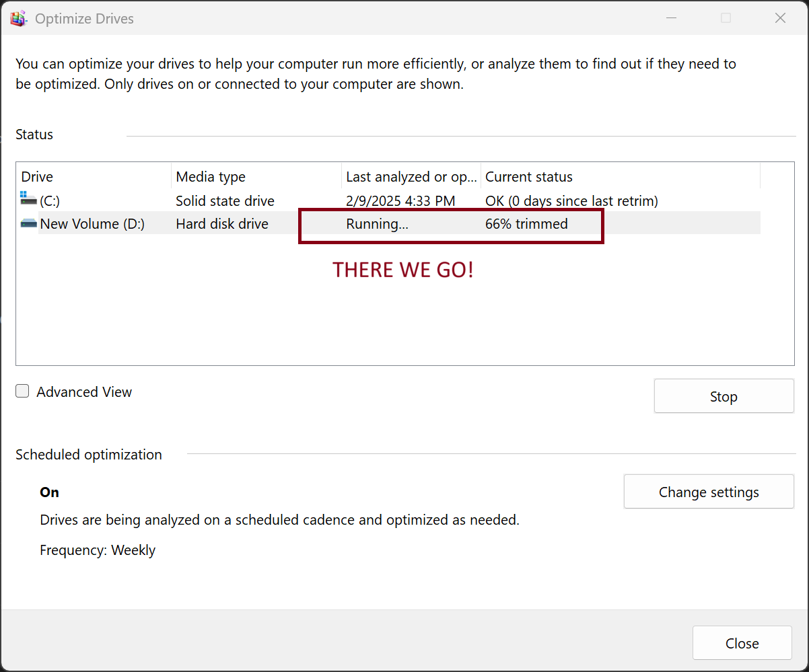Click the title bar X close icon
Viewport: 809px width, 672px height.
tap(780, 19)
